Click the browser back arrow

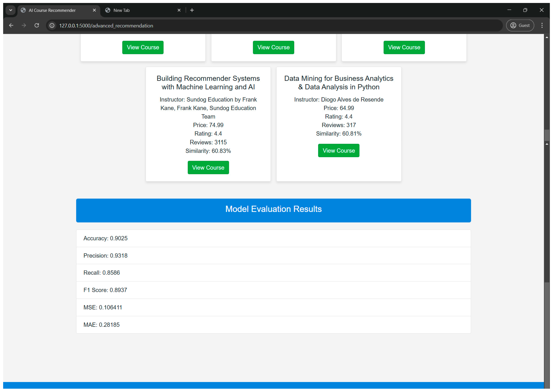coord(11,25)
